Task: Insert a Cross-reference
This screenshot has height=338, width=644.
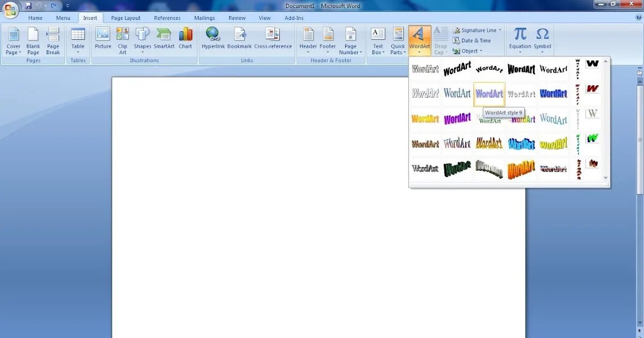Action: coord(273,39)
